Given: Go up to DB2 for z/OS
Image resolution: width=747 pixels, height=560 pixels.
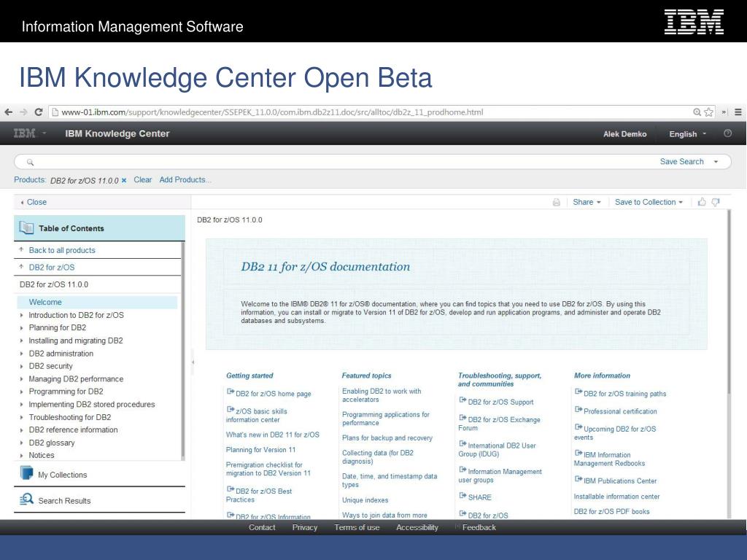Looking at the screenshot, I should pos(52,268).
